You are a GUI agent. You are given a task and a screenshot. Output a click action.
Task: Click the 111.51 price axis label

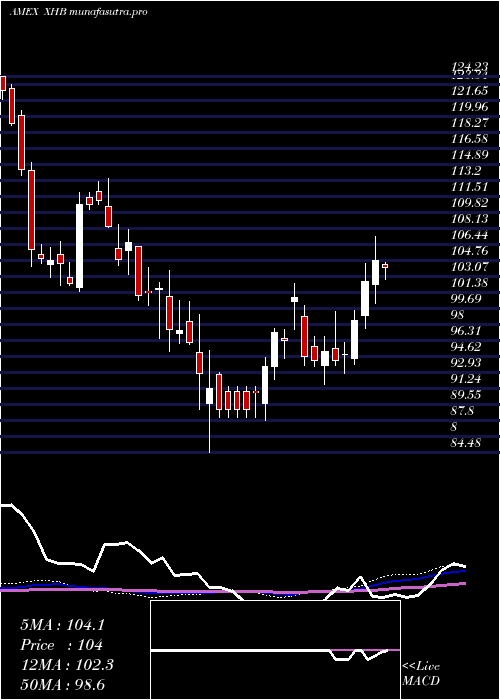click(470, 187)
